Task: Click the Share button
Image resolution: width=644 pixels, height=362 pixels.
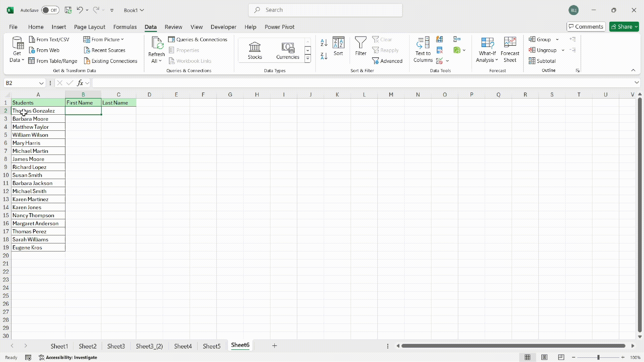Action: tap(621, 27)
